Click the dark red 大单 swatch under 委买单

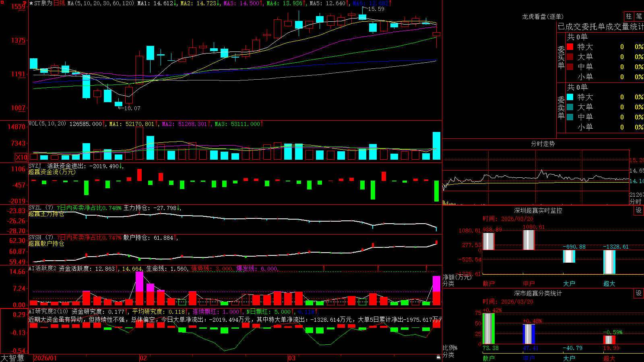click(x=570, y=57)
